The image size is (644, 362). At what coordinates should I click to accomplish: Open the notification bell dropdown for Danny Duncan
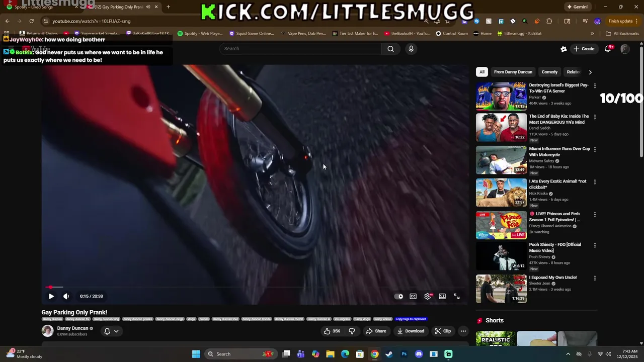click(111, 331)
